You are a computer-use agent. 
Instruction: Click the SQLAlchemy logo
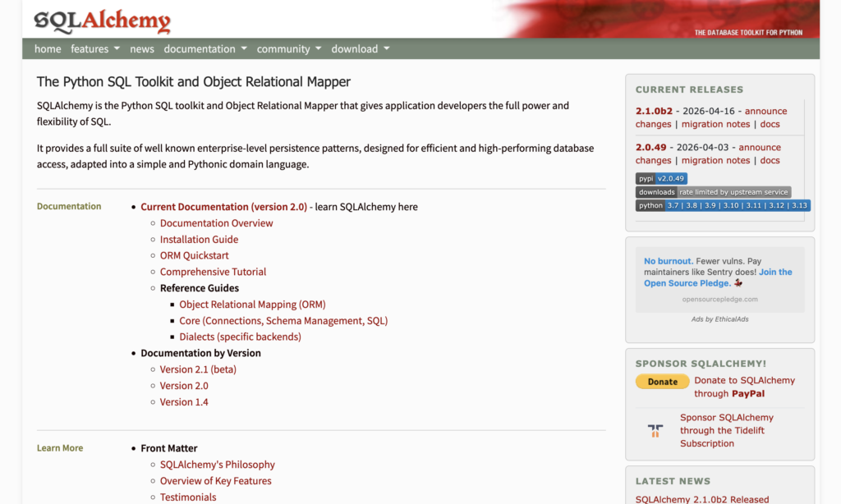(102, 21)
